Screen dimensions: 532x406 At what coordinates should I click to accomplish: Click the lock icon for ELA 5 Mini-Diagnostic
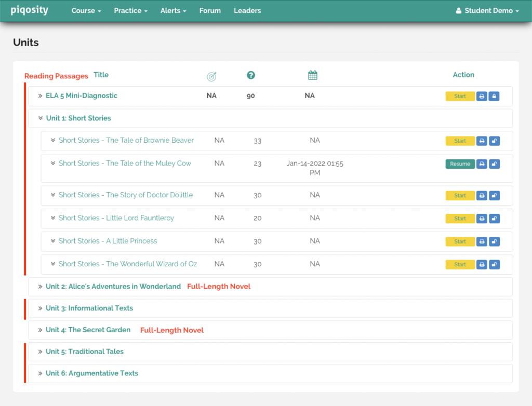(494, 96)
